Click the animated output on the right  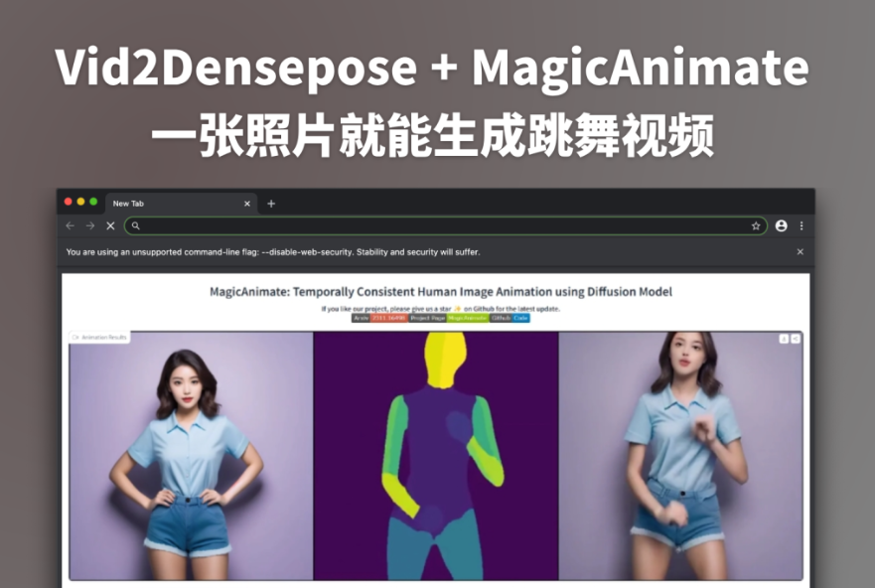click(680, 455)
